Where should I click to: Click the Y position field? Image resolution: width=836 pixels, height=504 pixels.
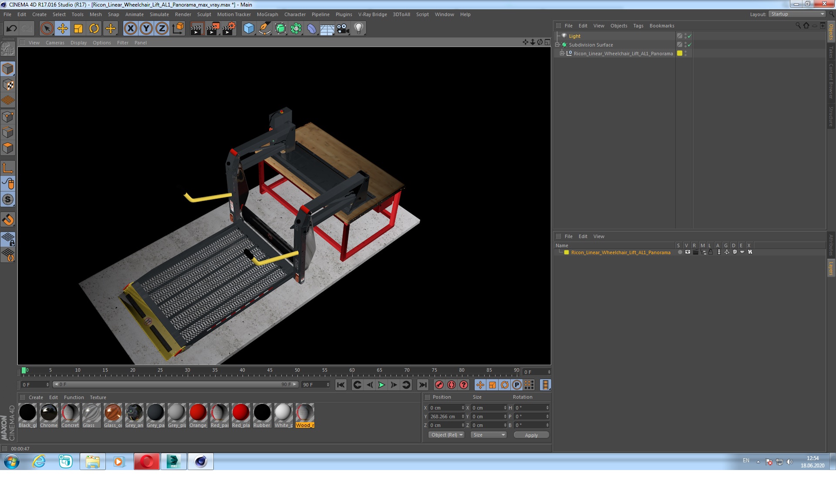(447, 417)
